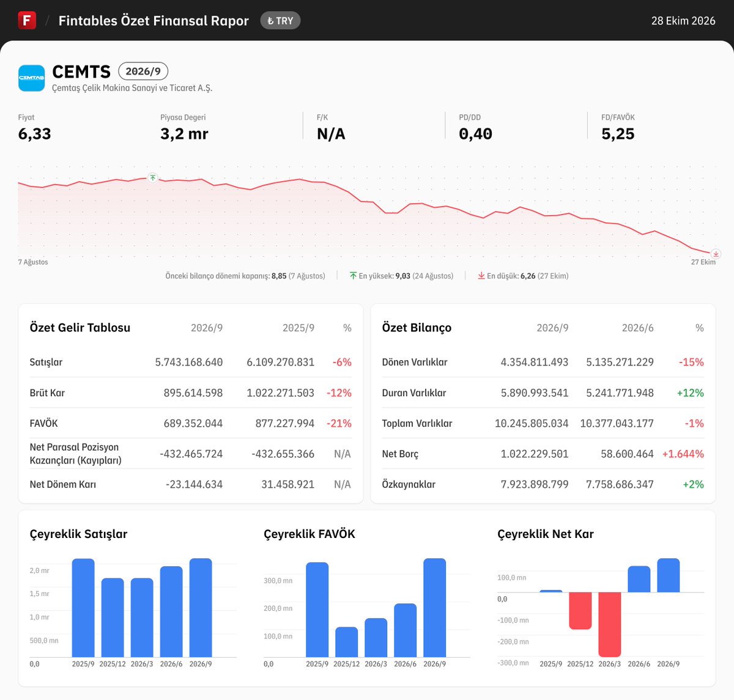Click the TRY currency badge
The width and height of the screenshot is (734, 700).
[280, 21]
